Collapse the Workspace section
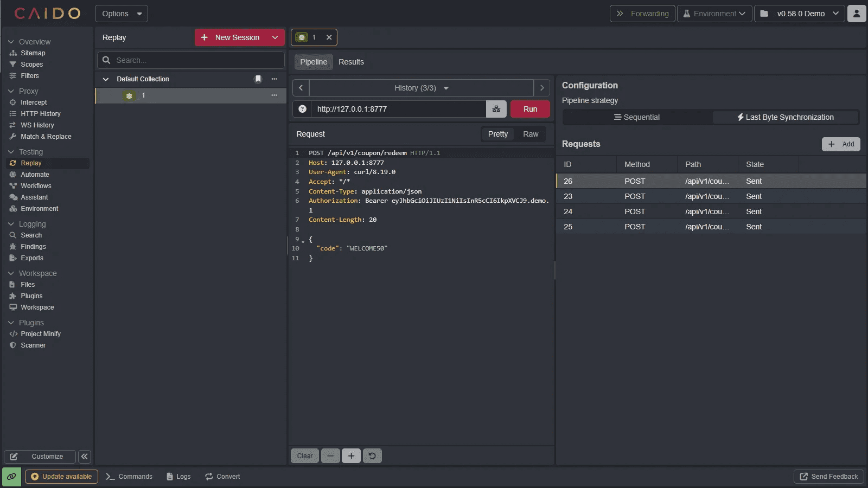This screenshot has width=868, height=488. click(11, 273)
